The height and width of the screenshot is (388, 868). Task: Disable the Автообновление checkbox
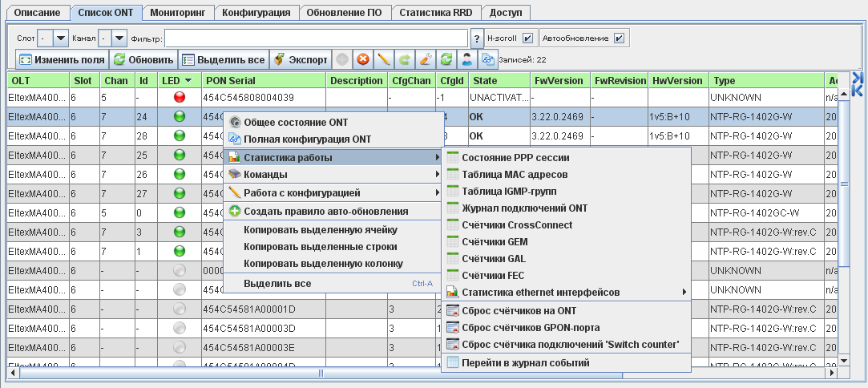click(619, 38)
